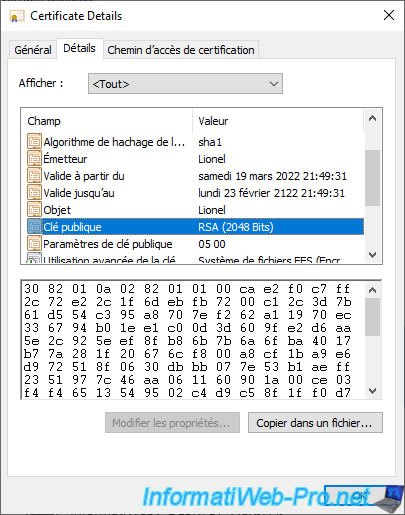Click the Valide à partir du icon

point(34,175)
